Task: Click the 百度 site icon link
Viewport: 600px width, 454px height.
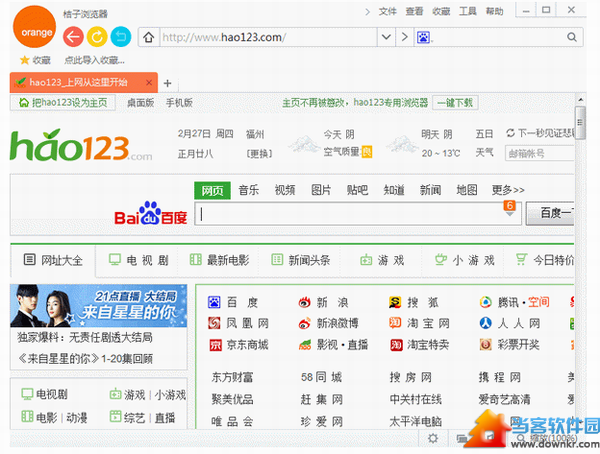Action: tap(214, 302)
